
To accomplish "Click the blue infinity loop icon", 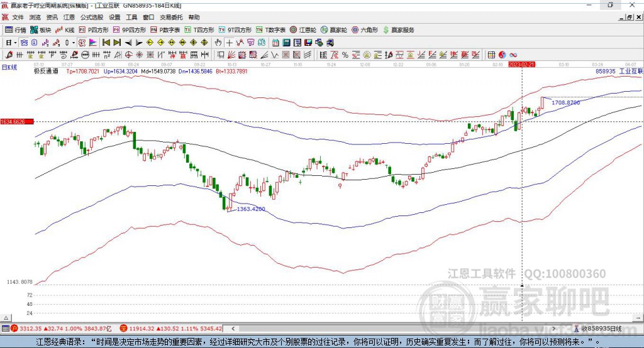I will [x=513, y=55].
